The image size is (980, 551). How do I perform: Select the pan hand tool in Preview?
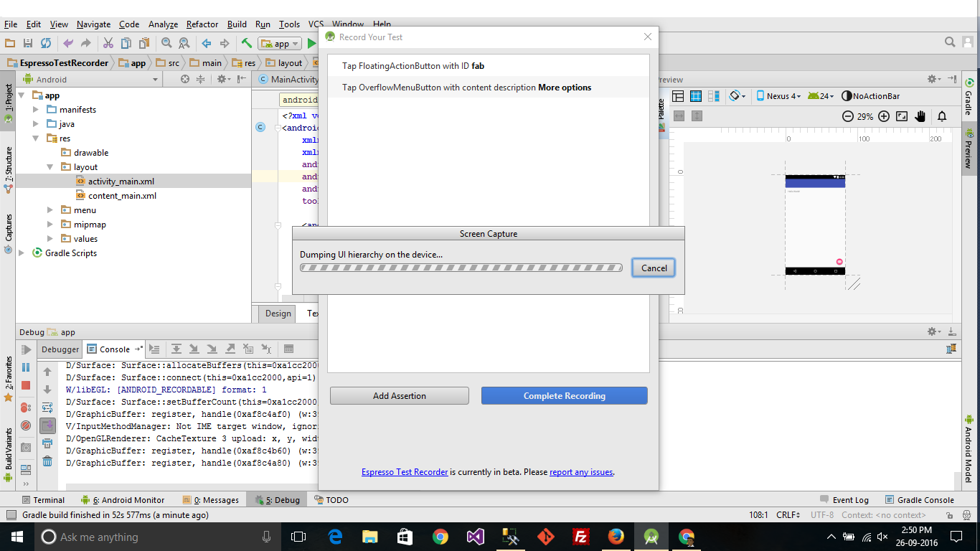(x=920, y=116)
